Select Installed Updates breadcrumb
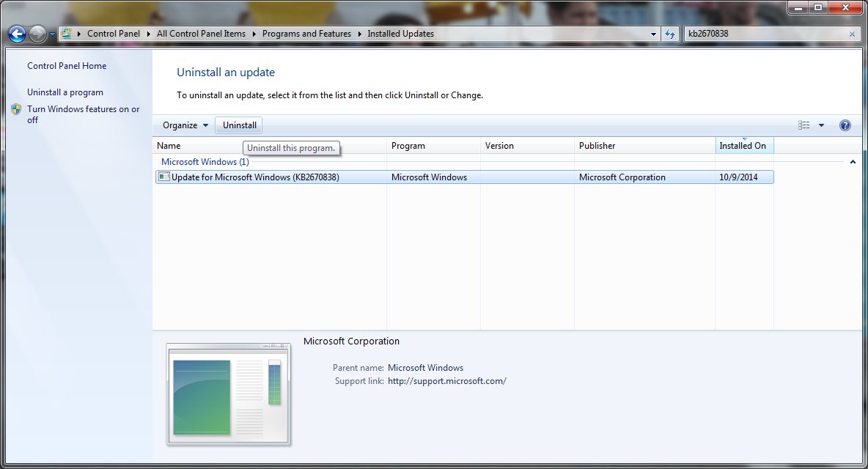868x469 pixels. (x=401, y=34)
